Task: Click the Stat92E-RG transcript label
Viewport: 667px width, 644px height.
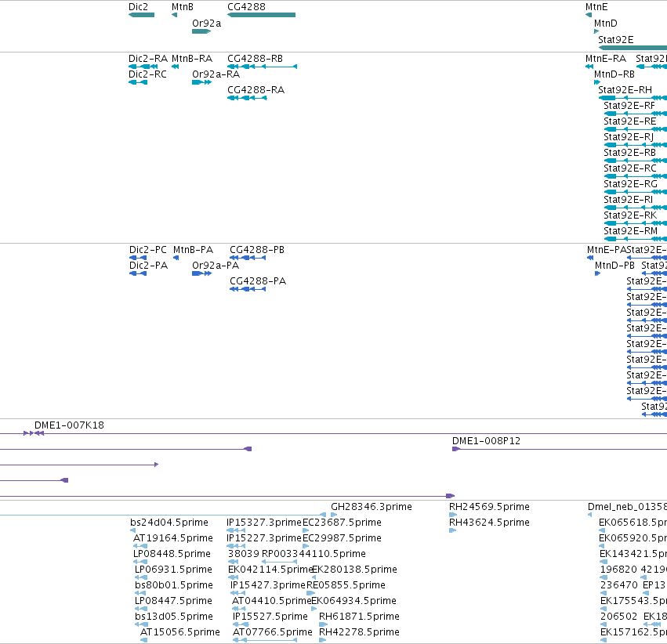Action: pyautogui.click(x=630, y=183)
